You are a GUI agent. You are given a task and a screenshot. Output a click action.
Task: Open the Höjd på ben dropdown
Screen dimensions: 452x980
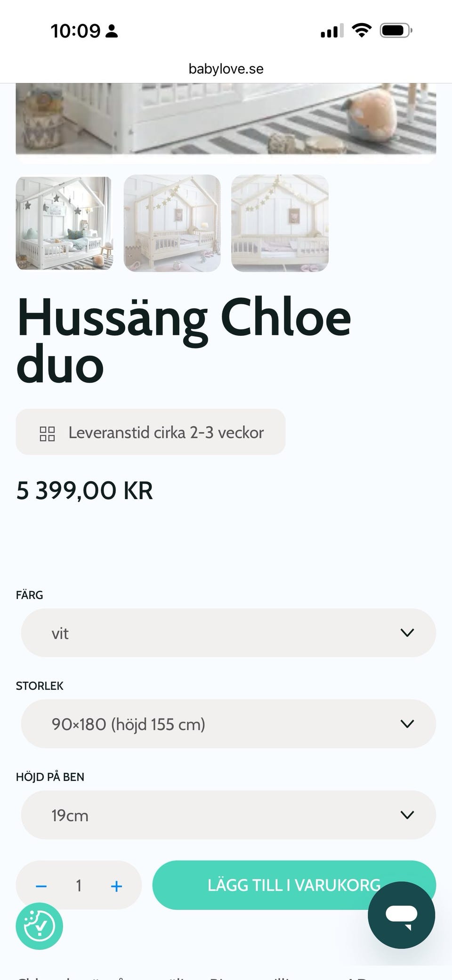point(228,815)
